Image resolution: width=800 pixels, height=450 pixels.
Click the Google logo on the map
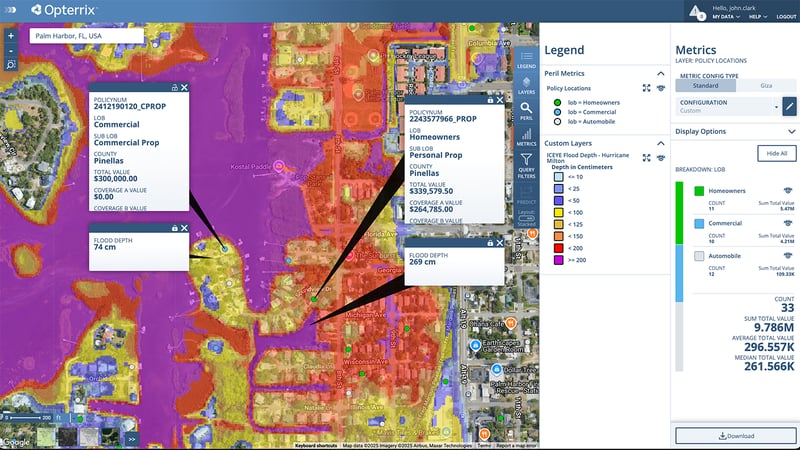coord(15,442)
